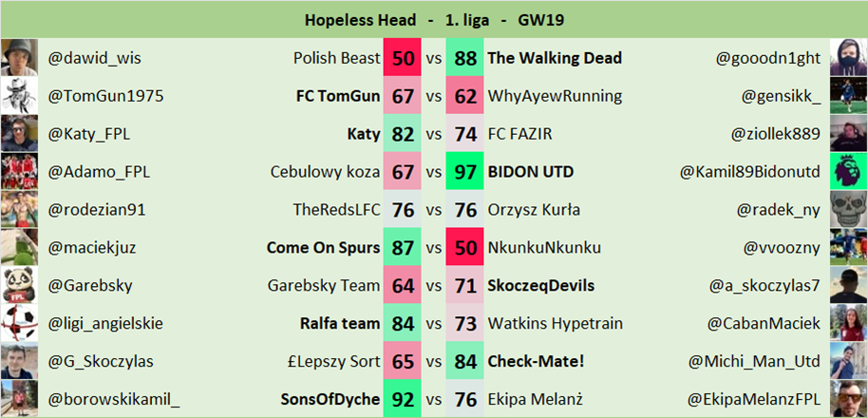Viewport: 868px width, 418px height.
Task: Click the bright green 97 score cell
Action: tap(465, 172)
